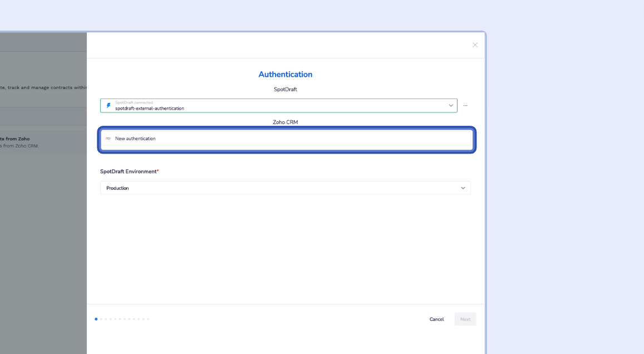Click the SpotDraft lightning bolt icon

pyautogui.click(x=109, y=106)
